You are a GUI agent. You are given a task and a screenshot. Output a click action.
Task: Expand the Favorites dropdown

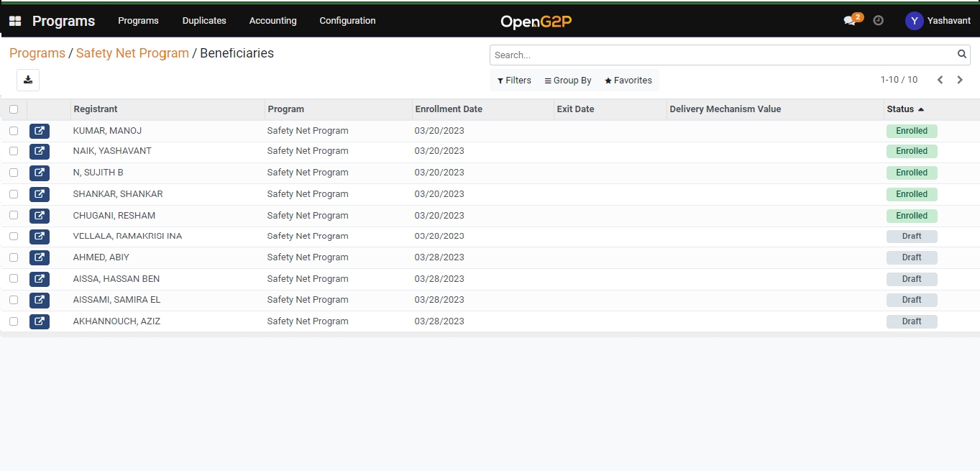(x=628, y=81)
